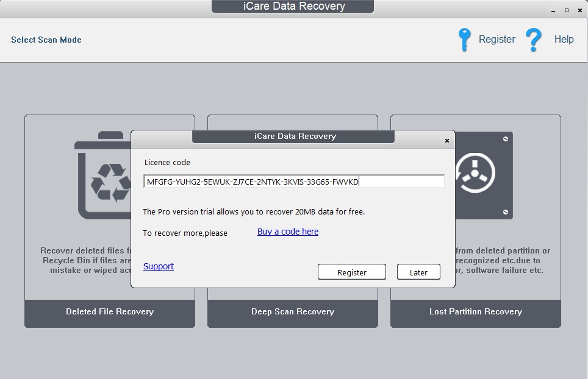Click the blue question mark Help icon
Image resolution: width=588 pixels, height=379 pixels.
point(532,39)
